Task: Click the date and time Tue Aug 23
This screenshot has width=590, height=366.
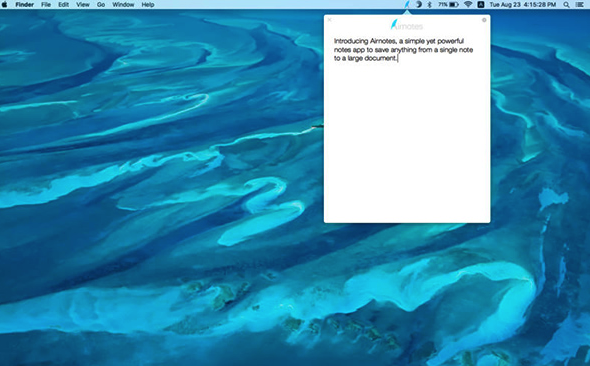Action: (x=523, y=5)
